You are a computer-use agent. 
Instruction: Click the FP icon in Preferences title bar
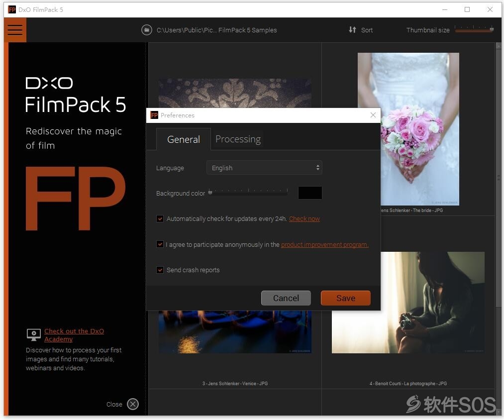[x=154, y=115]
